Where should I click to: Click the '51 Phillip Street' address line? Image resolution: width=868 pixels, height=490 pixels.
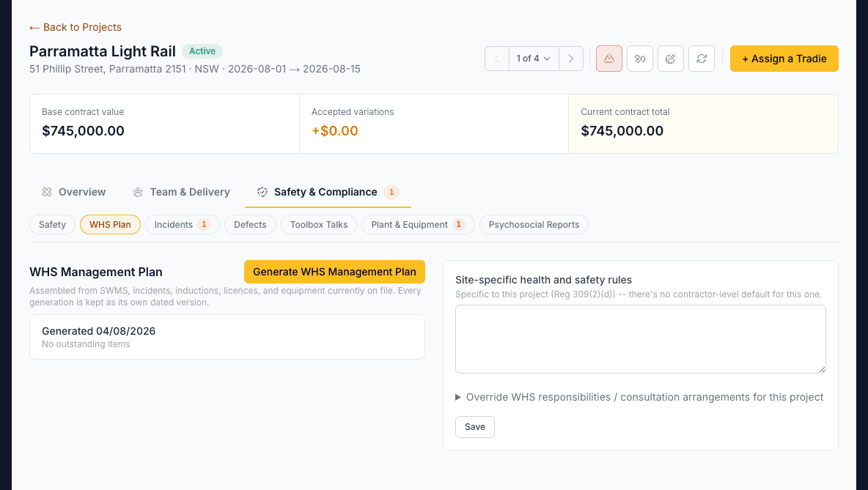(195, 69)
